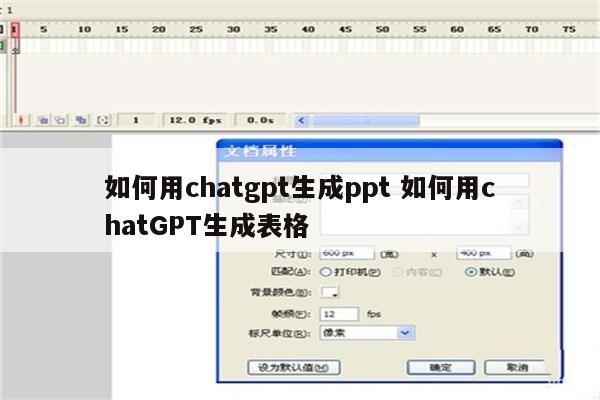Click the 0.0s elapsed time readout

[260, 120]
